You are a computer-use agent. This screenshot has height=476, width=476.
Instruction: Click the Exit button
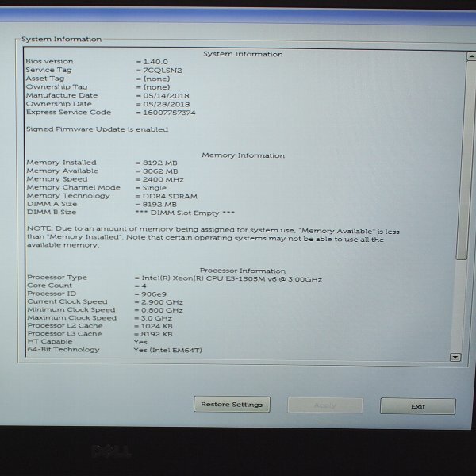418,406
